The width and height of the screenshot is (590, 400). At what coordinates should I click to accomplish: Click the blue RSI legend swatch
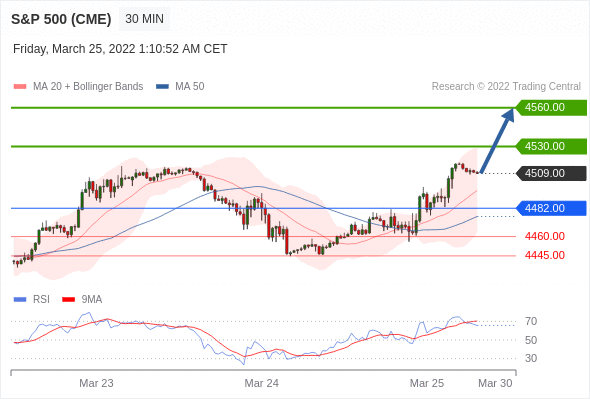coord(20,300)
